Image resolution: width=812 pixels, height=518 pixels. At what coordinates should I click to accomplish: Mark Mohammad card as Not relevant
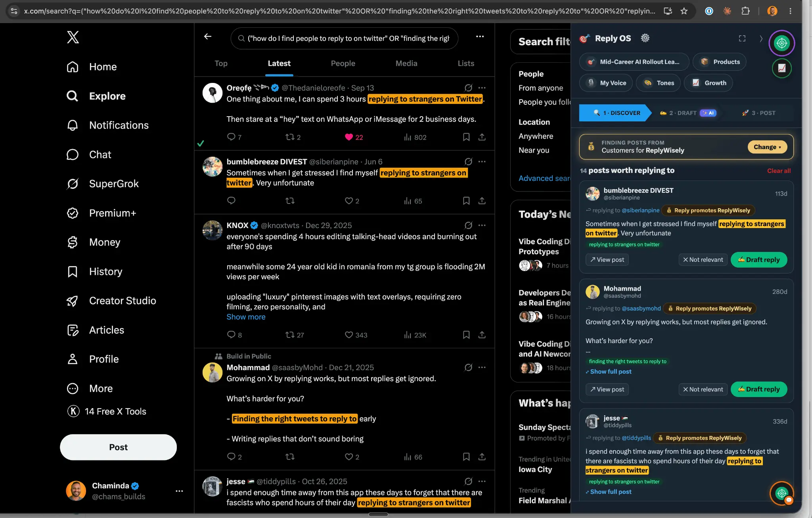pos(703,389)
